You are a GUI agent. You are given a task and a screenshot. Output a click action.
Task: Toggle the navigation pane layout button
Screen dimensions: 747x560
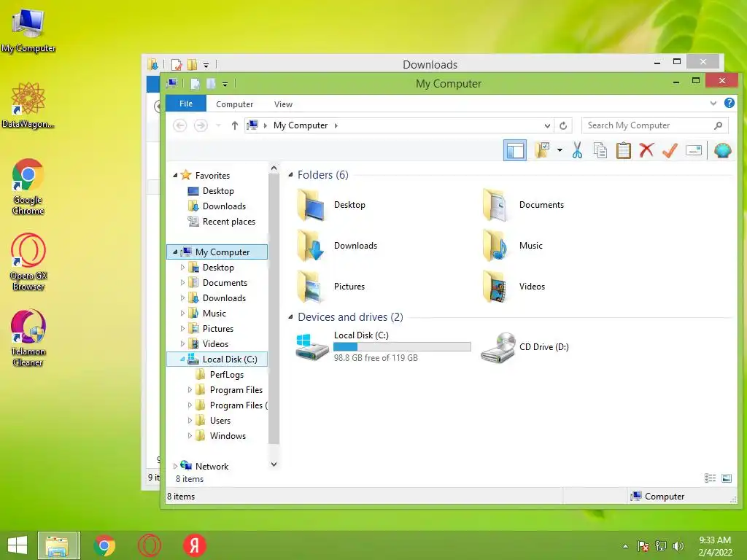(x=514, y=150)
